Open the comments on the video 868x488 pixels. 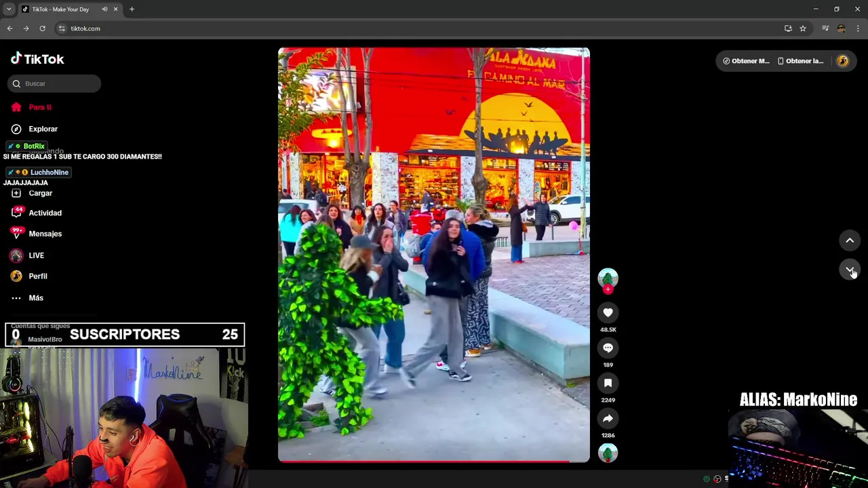click(x=608, y=348)
